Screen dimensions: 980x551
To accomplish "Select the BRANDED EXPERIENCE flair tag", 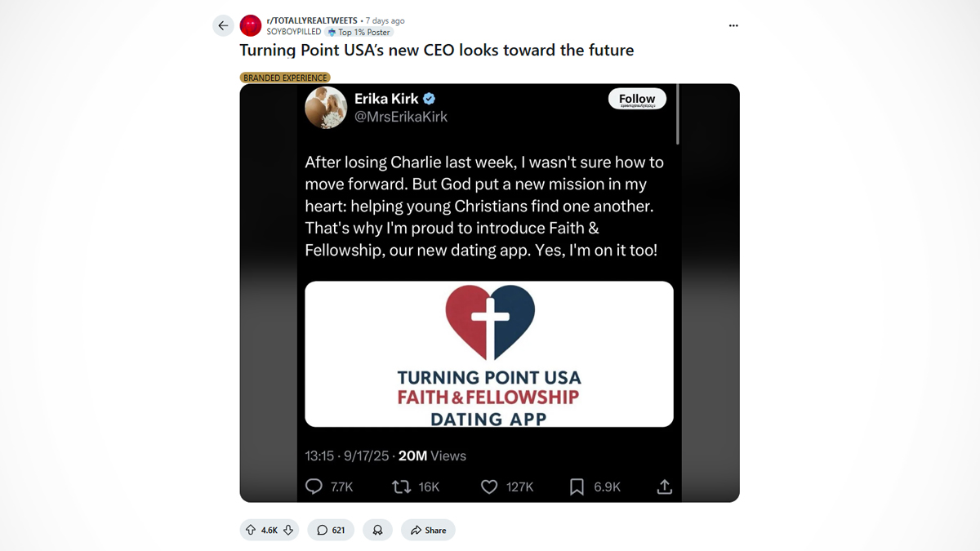I will (285, 78).
